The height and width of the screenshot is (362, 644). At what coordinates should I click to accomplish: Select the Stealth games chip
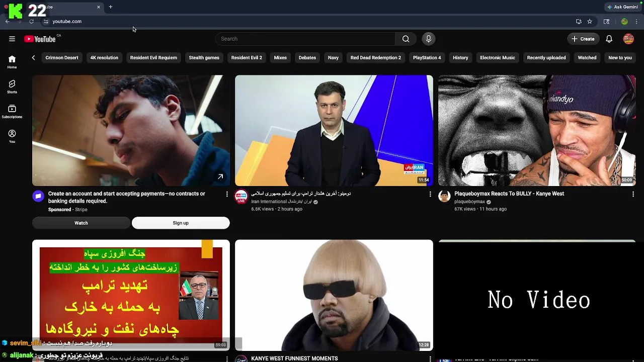coord(204,58)
